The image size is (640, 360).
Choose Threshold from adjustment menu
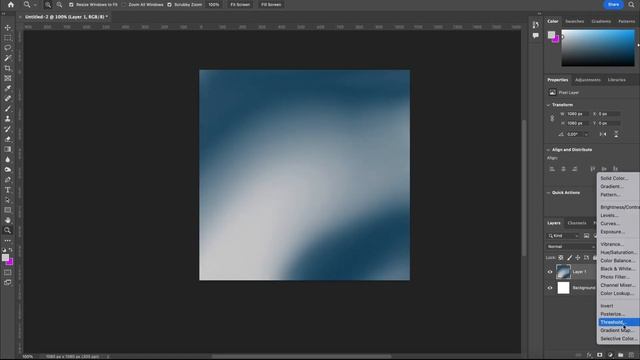(x=619, y=322)
